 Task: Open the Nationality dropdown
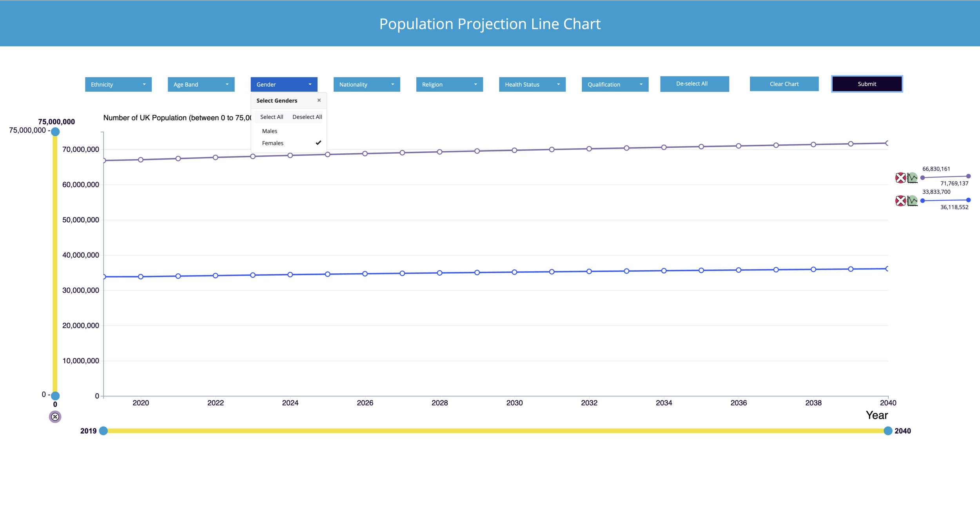(x=367, y=84)
